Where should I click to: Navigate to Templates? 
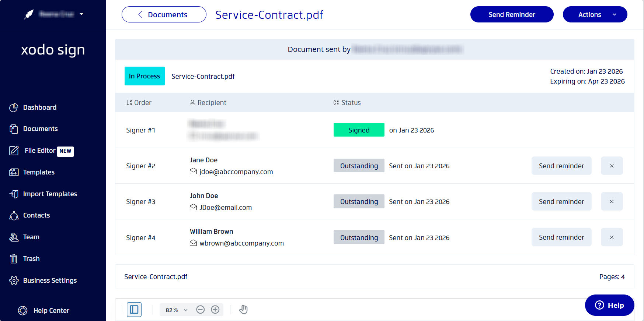point(39,172)
